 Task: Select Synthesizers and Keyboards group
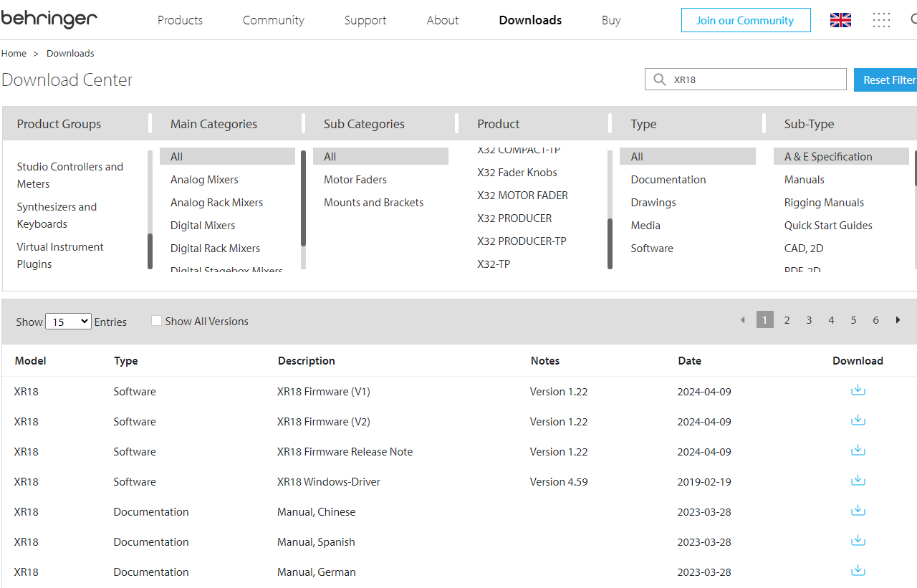click(x=57, y=215)
